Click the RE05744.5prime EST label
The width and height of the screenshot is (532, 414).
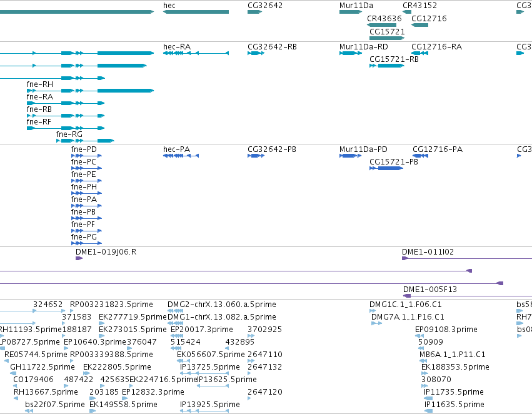click(36, 355)
